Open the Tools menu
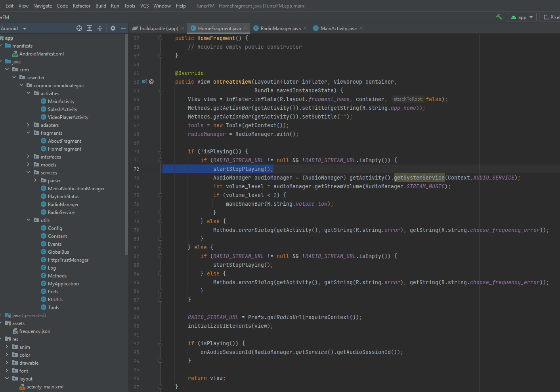Screen dimensions: 560x392 pos(130,6)
